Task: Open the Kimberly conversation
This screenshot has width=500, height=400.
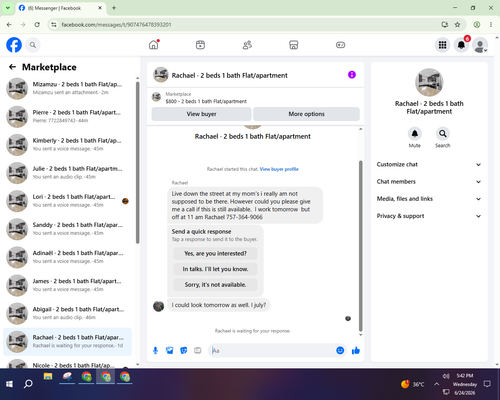Action: [67, 145]
